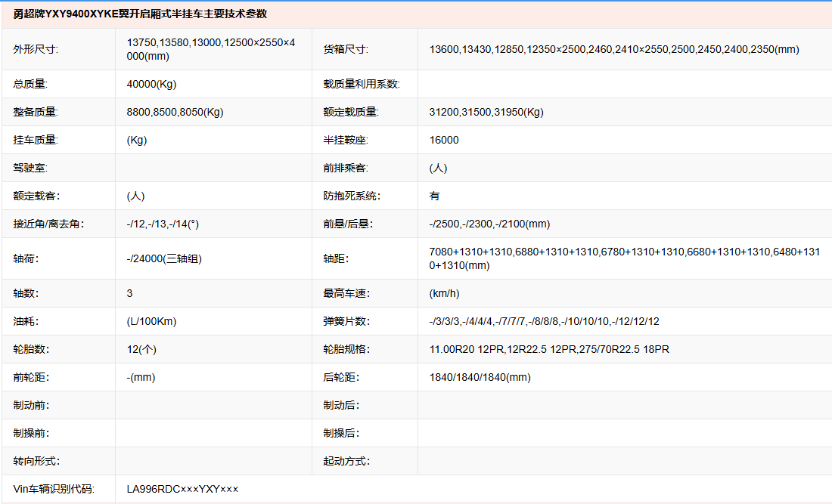Select the 轴距 label
832x504 pixels.
point(337,258)
